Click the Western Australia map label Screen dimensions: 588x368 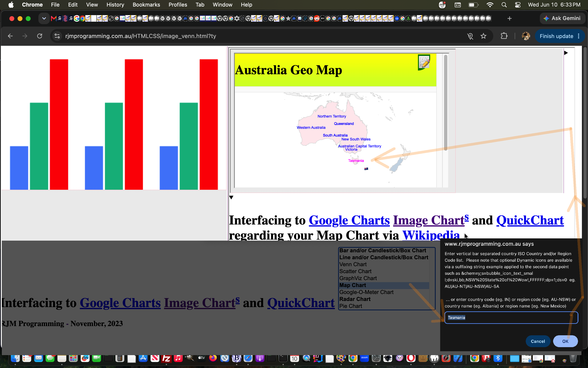point(311,128)
